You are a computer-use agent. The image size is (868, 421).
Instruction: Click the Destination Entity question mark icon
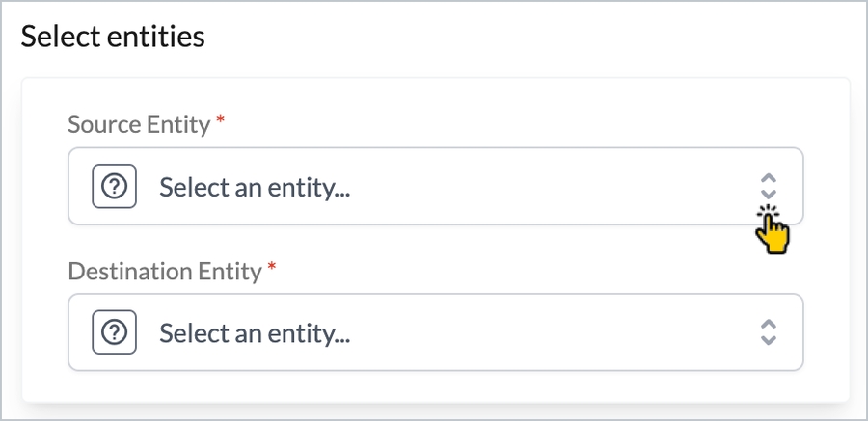(114, 332)
